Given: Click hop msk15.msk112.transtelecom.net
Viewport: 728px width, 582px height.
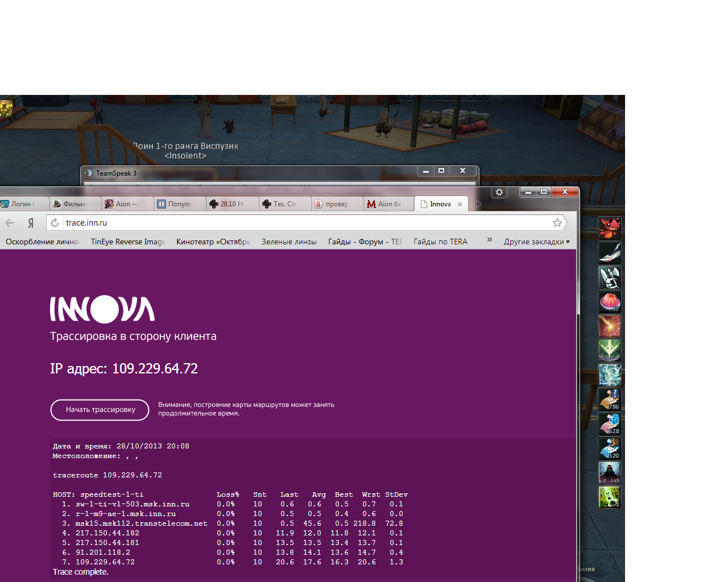Looking at the screenshot, I should pyautogui.click(x=142, y=523).
